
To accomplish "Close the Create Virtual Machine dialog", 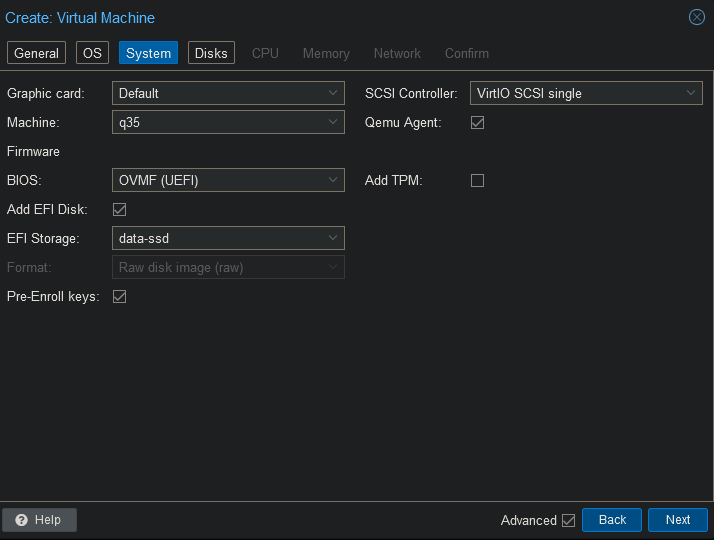I will pyautogui.click(x=697, y=17).
